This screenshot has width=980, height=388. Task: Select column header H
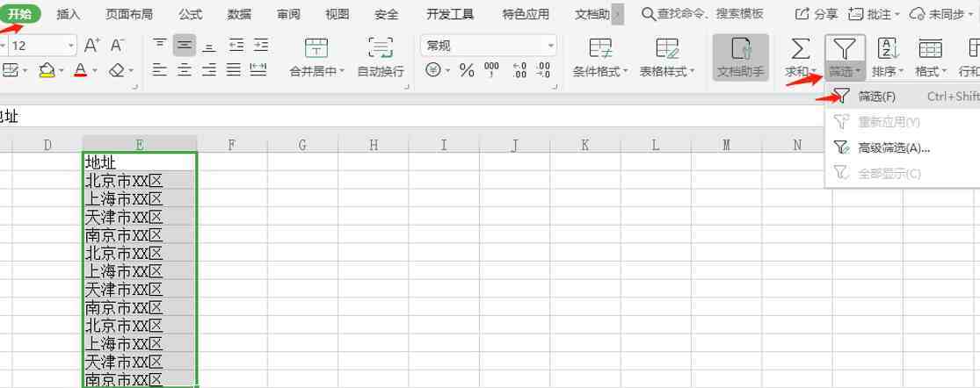(374, 145)
